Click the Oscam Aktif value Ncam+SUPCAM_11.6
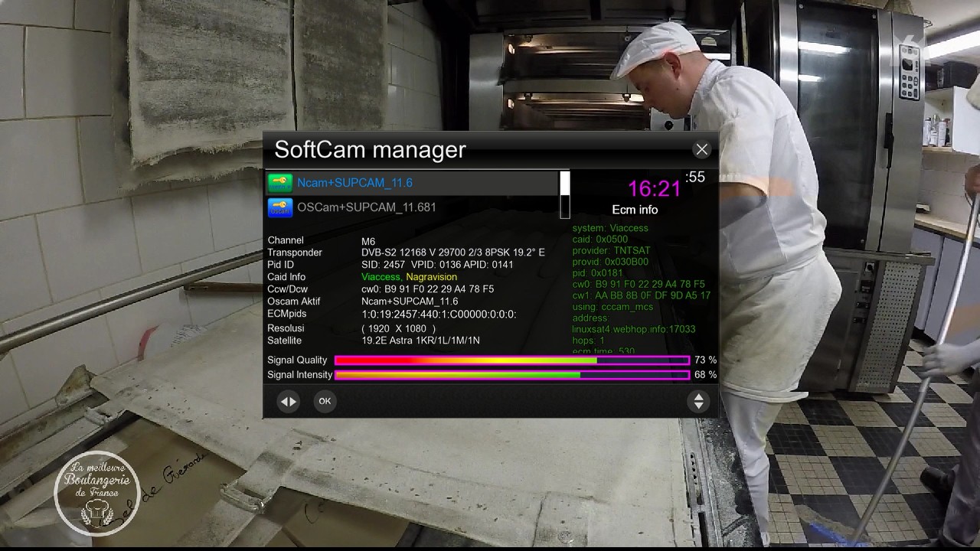The image size is (980, 551). [410, 302]
